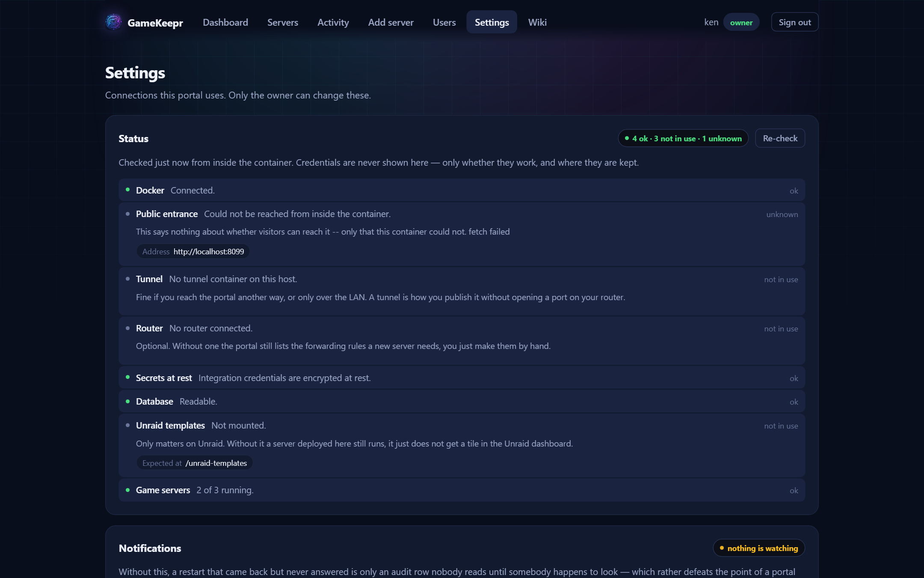Click the Game servers row label
This screenshot has width=924, height=578.
click(163, 490)
